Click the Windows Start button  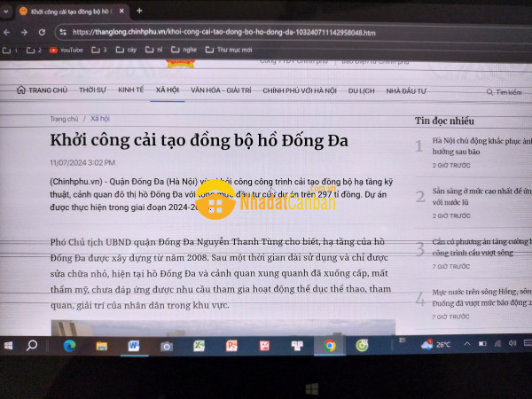[x=8, y=345]
